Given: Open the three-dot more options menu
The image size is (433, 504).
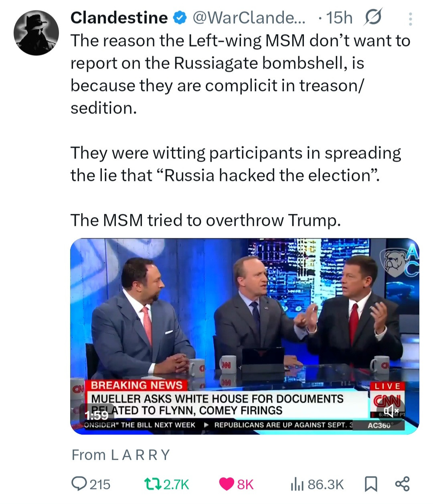Looking at the screenshot, I should pos(410,19).
